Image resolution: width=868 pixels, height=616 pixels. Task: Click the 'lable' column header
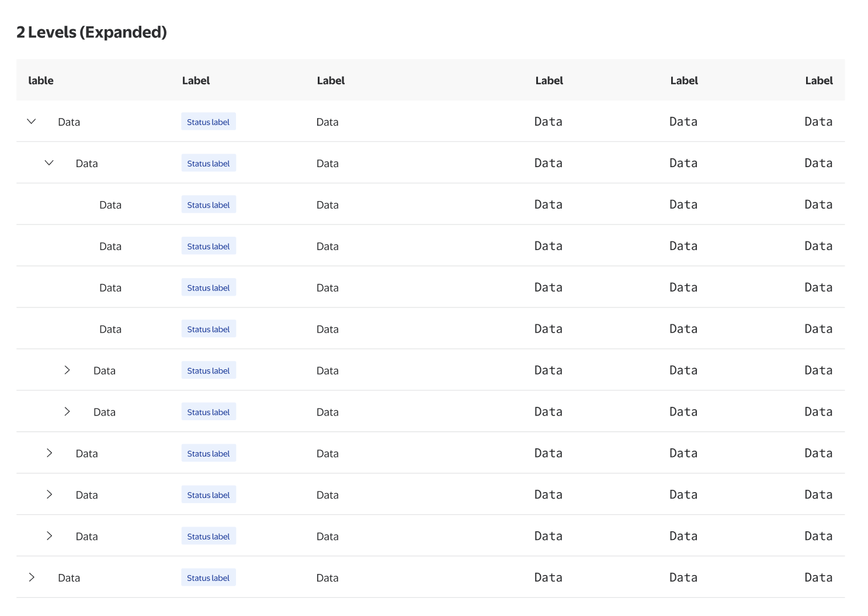tap(41, 81)
